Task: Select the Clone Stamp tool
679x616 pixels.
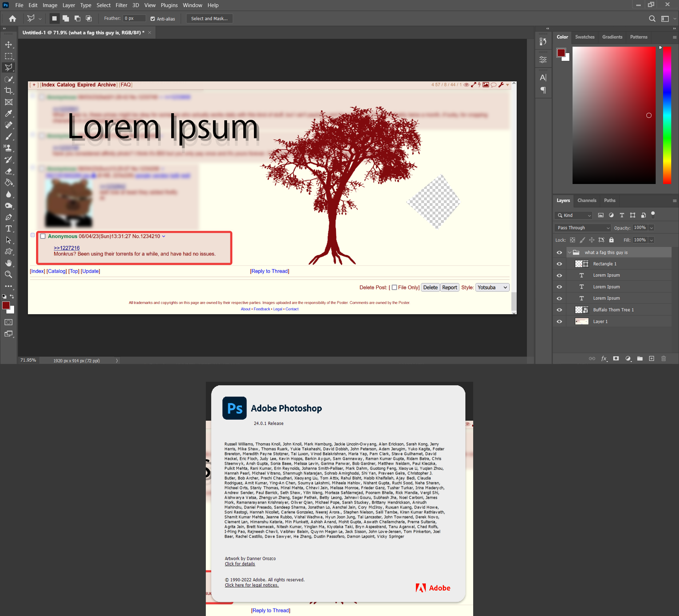Action: [x=8, y=148]
